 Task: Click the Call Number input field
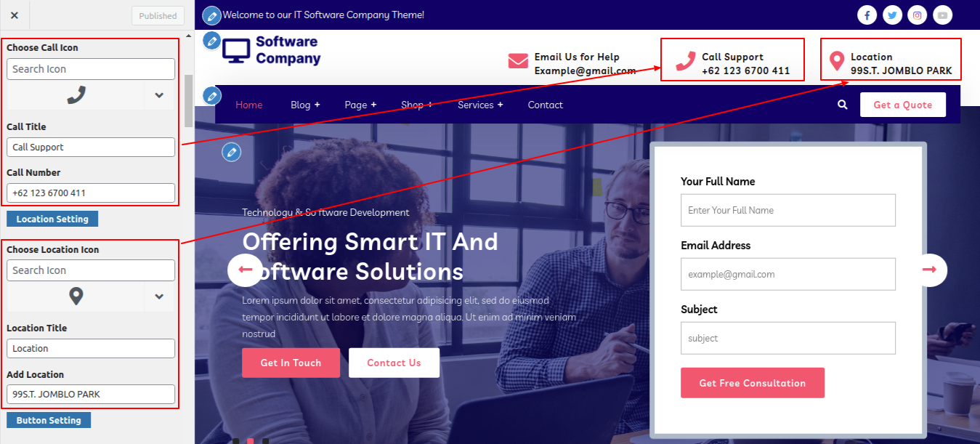(91, 193)
